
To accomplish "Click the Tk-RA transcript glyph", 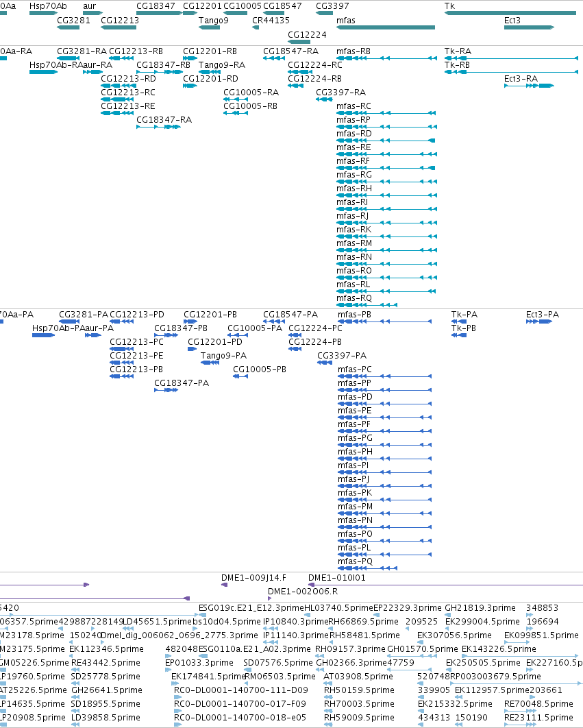I will point(511,58).
